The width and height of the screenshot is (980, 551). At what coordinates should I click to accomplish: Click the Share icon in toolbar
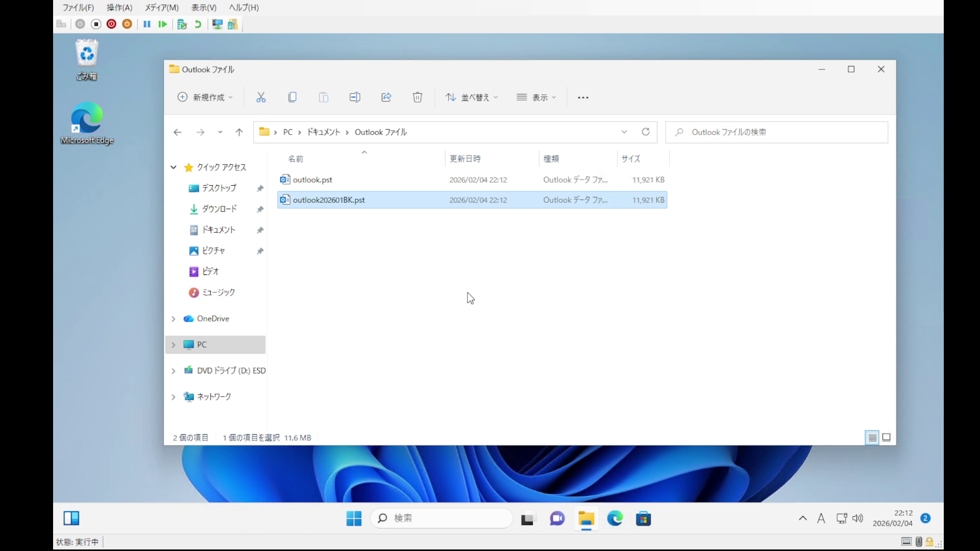click(386, 97)
